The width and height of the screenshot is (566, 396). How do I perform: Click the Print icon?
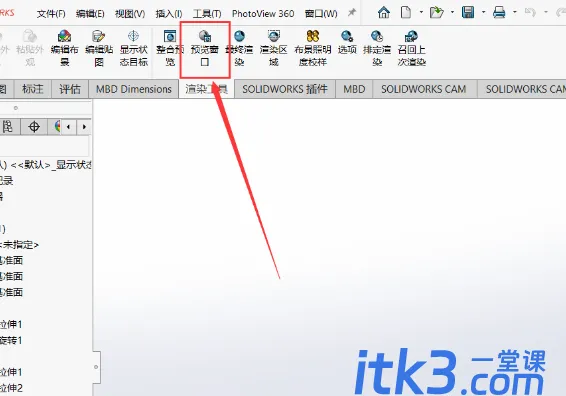[499, 13]
